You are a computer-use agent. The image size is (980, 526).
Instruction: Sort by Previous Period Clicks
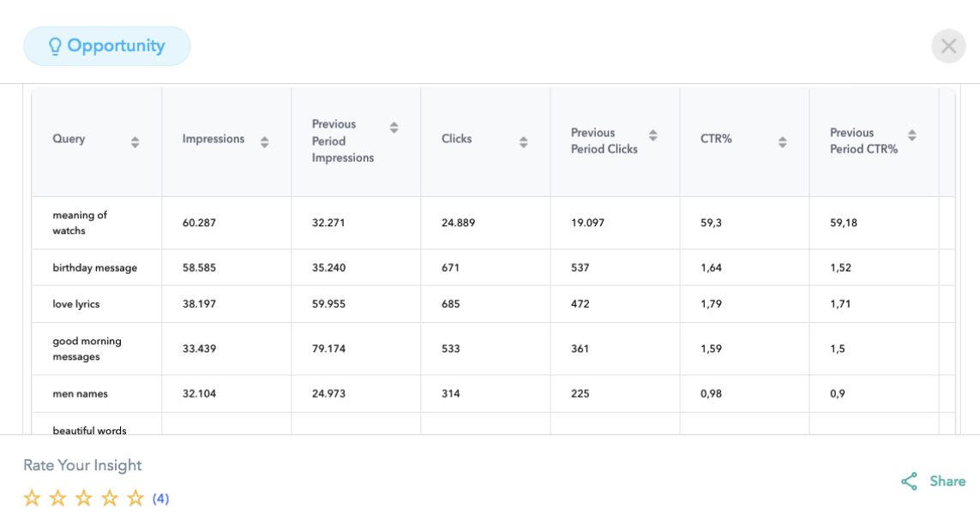click(652, 135)
